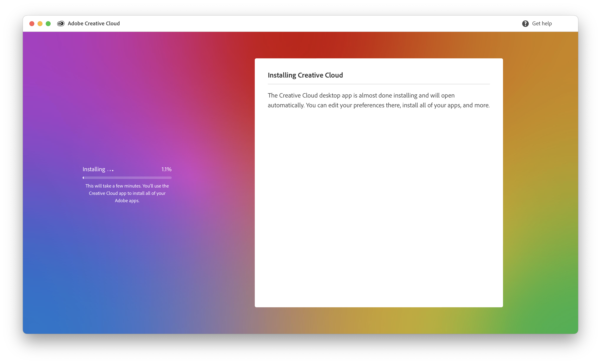The height and width of the screenshot is (364, 601).
Task: Click the divider line under heading
Action: (378, 84)
